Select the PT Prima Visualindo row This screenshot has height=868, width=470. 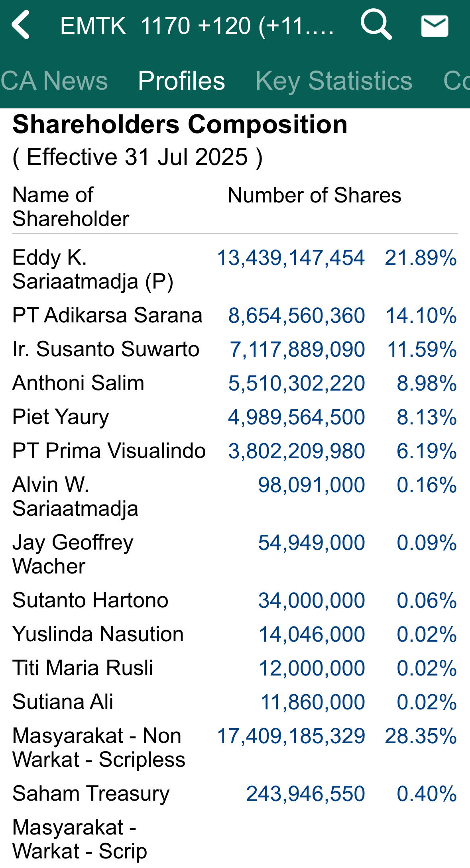click(235, 451)
